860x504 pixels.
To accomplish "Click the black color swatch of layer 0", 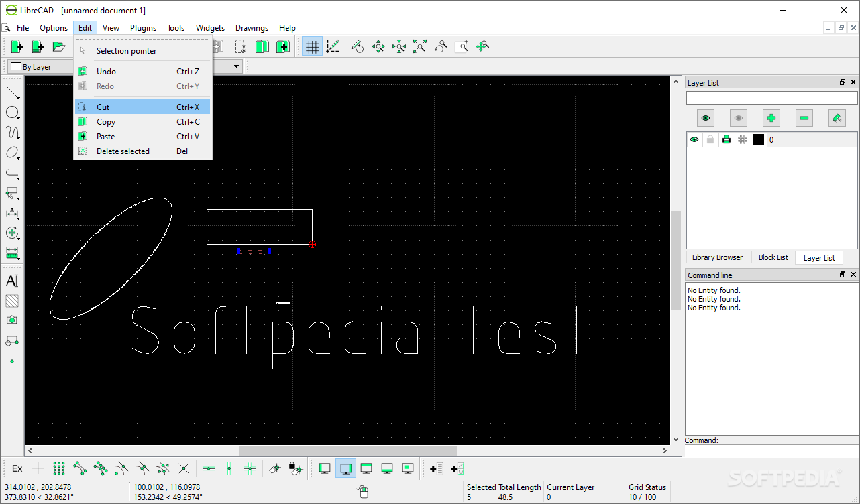I will point(759,139).
